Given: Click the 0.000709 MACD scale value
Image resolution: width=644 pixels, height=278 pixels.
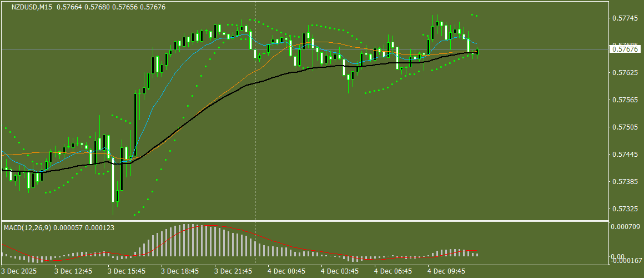Looking at the screenshot, I should pyautogui.click(x=625, y=226).
